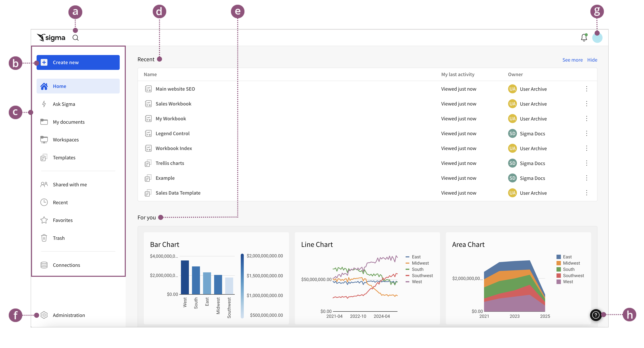Viewport: 644px width, 348px height.
Task: Click the Southwest legend swatch in Area Chart
Action: (559, 276)
